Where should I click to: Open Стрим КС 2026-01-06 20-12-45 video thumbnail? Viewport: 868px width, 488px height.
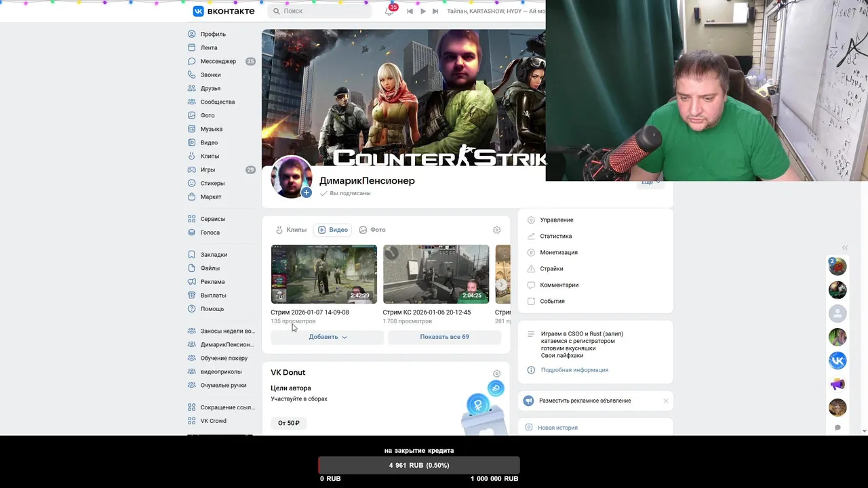pyautogui.click(x=436, y=274)
